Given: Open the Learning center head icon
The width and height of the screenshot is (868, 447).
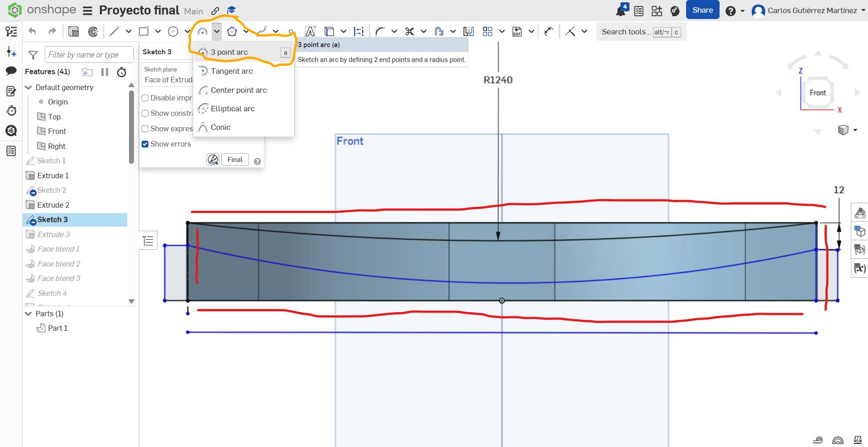Looking at the screenshot, I should click(675, 11).
